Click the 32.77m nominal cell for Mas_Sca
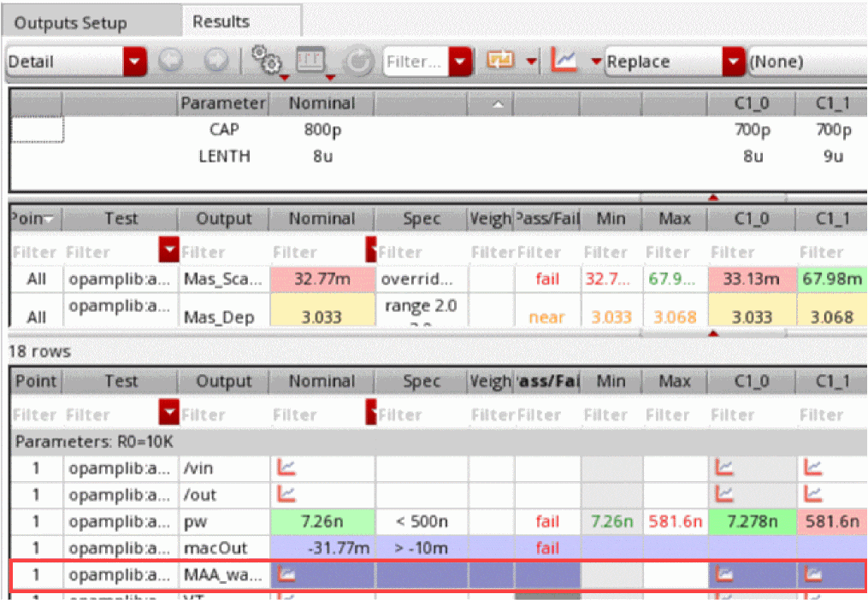 (x=322, y=279)
